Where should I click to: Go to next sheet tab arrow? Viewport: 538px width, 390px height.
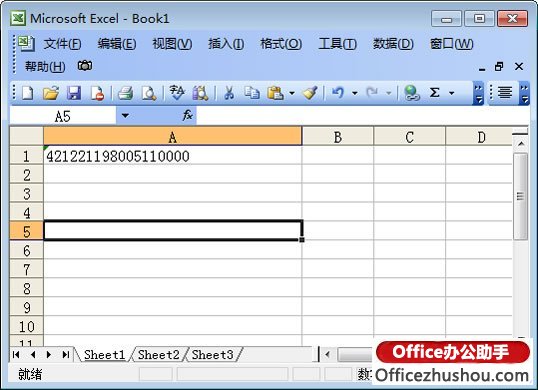click(x=49, y=354)
